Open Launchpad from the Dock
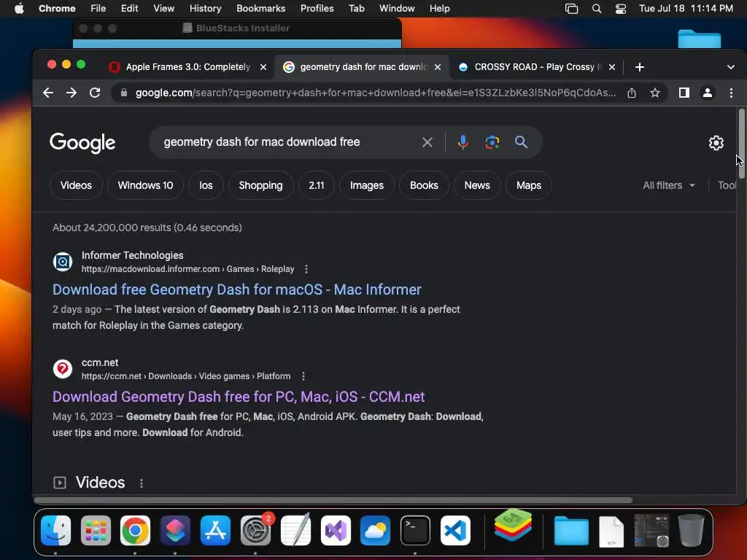Screen dimensions: 747x560 pyautogui.click(x=96, y=531)
